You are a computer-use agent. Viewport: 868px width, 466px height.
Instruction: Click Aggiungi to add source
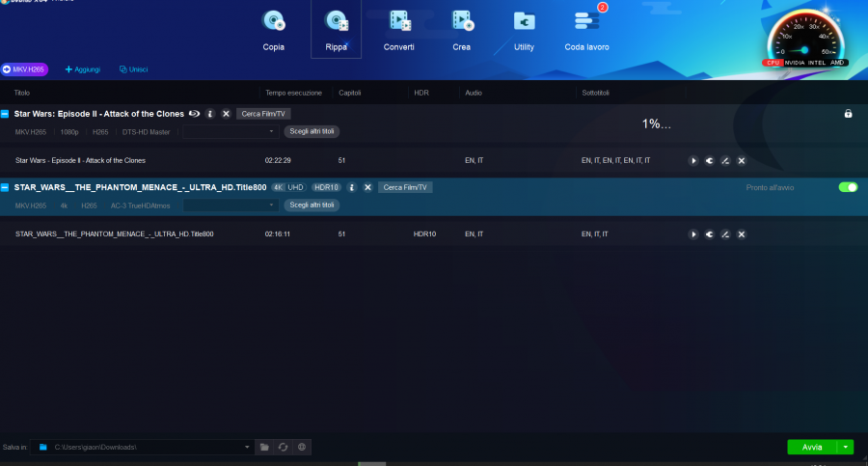[x=83, y=69]
